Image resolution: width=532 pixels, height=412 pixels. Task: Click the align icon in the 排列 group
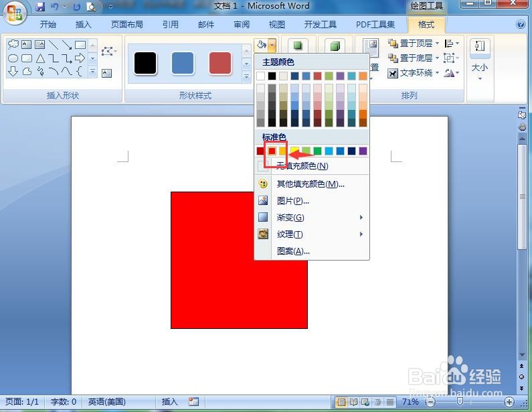(451, 44)
